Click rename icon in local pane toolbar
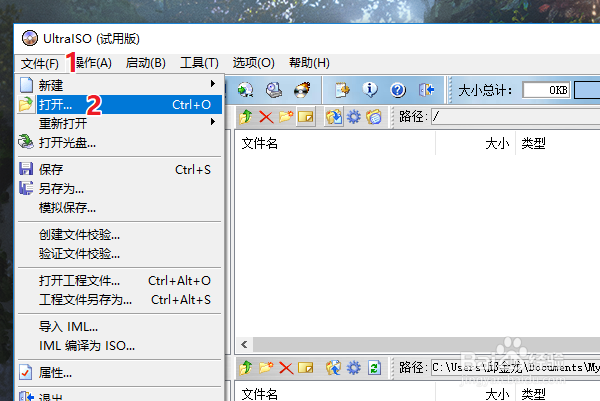 306,368
